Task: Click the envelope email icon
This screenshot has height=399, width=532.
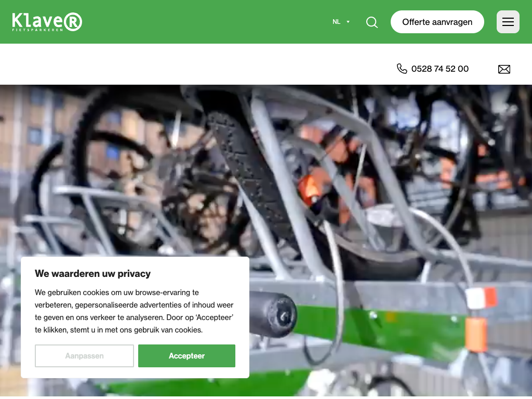Action: [x=504, y=69]
